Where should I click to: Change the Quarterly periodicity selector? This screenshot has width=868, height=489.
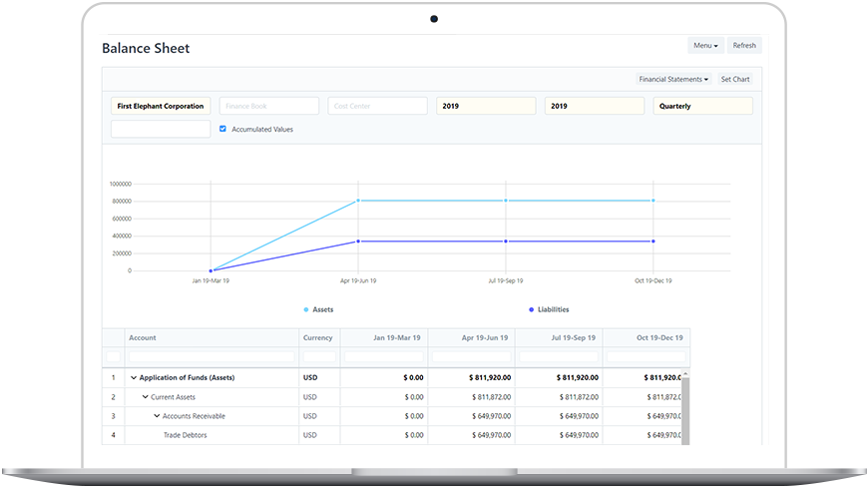[x=702, y=106]
